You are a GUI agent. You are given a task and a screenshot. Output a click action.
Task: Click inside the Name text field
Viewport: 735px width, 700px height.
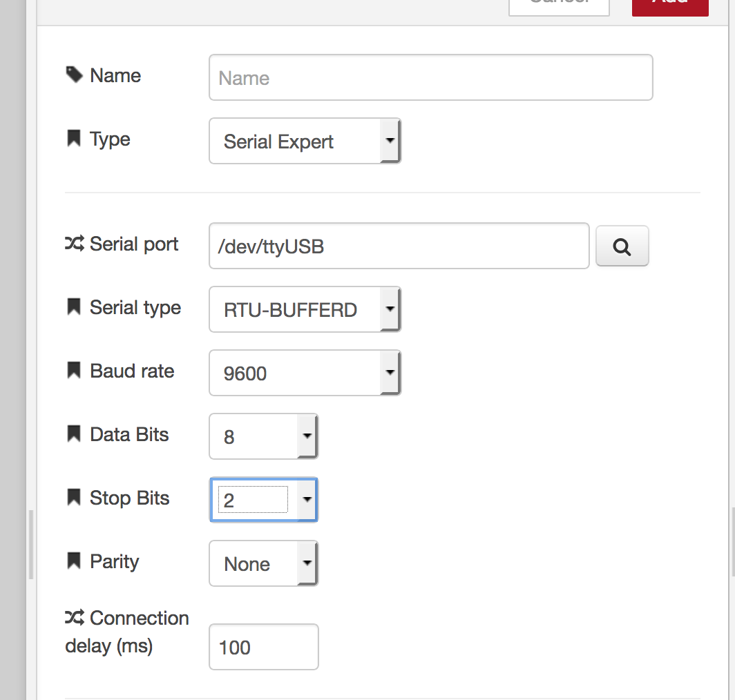(x=428, y=77)
